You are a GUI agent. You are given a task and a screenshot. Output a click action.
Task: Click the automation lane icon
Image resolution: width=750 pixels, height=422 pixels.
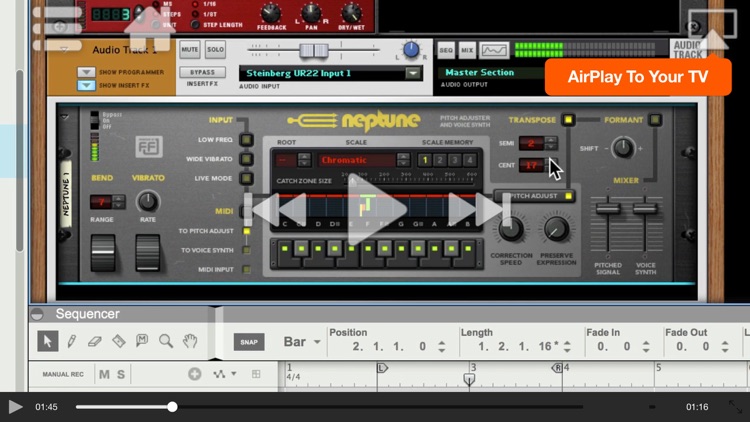pos(219,374)
